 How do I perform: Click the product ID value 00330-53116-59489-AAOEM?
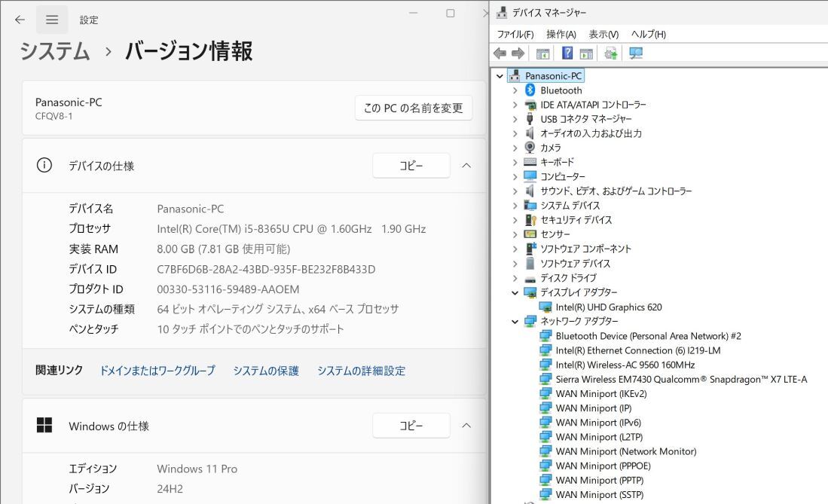pyautogui.click(x=228, y=289)
